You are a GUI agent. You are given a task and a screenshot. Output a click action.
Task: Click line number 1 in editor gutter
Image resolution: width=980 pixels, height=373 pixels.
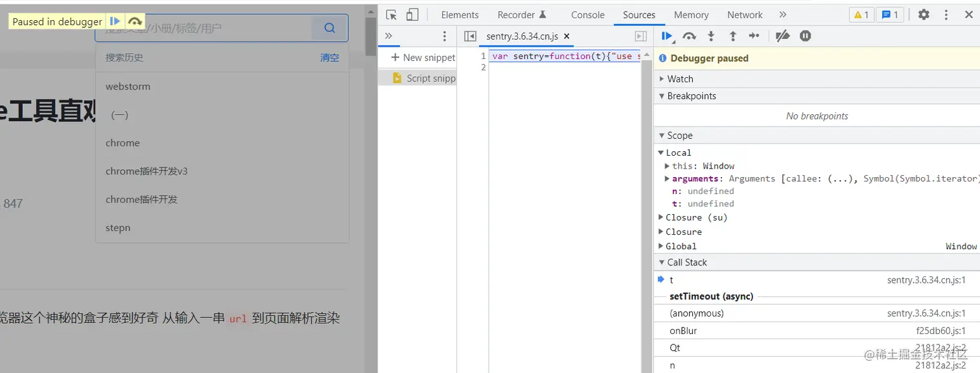(483, 56)
